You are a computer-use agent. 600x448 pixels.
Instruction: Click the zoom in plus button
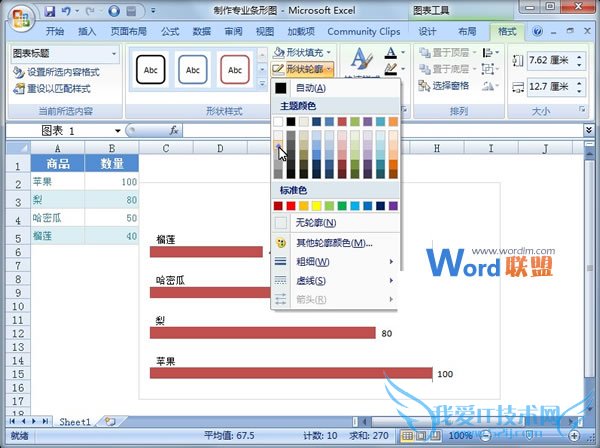click(x=574, y=435)
